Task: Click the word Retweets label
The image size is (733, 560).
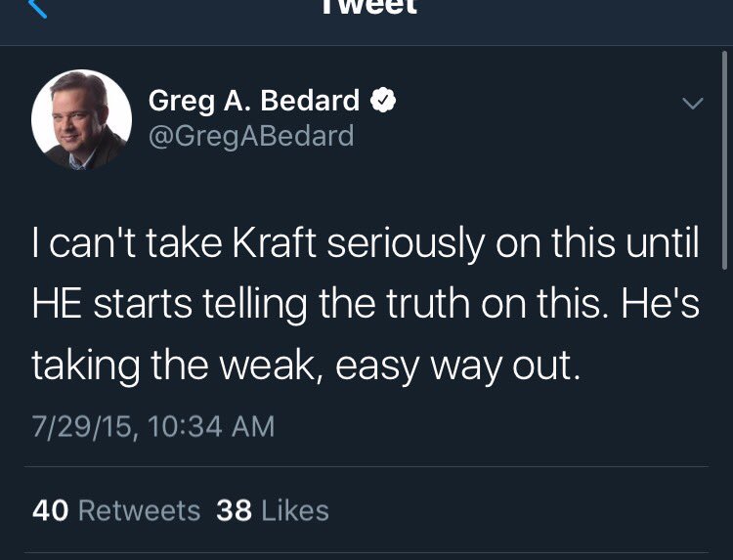Action: (x=138, y=510)
